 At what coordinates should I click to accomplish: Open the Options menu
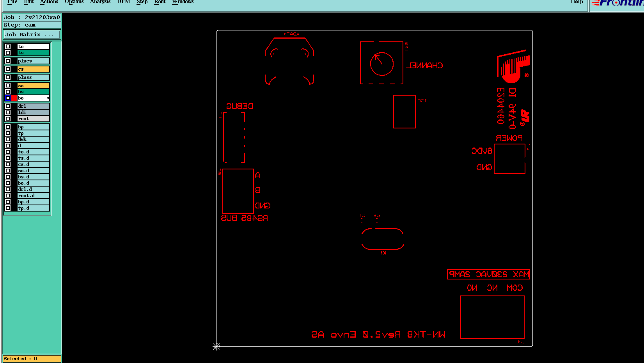point(74,2)
